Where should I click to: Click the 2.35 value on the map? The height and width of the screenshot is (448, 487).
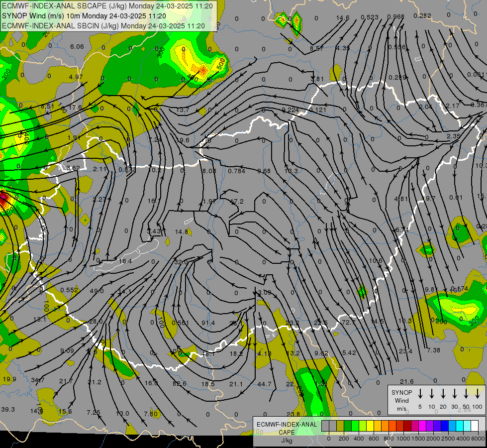[454, 136]
